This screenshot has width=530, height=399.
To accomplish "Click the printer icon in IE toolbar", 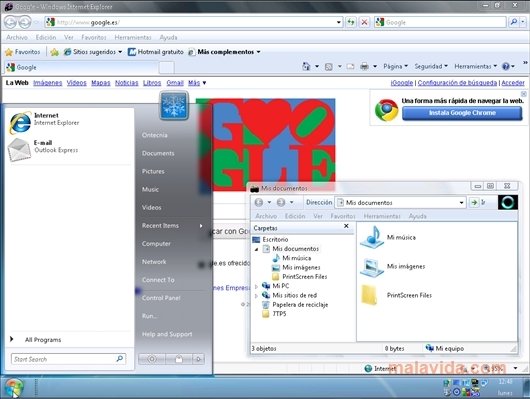I will coord(364,66).
